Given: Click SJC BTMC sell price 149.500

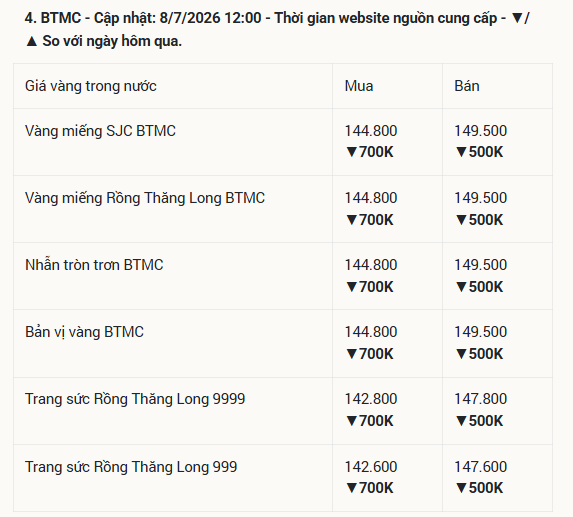Looking at the screenshot, I should (480, 131).
